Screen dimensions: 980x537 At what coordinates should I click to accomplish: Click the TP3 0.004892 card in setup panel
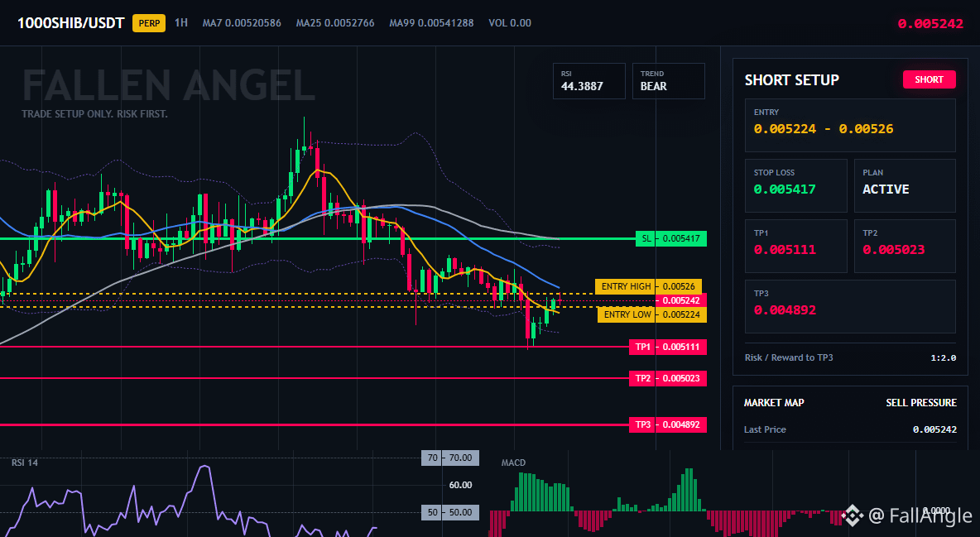click(850, 306)
